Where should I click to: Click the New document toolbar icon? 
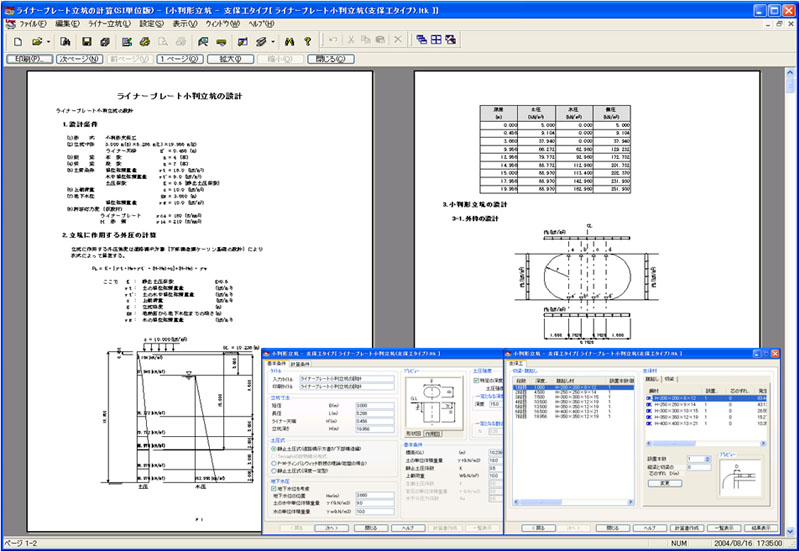coord(19,41)
